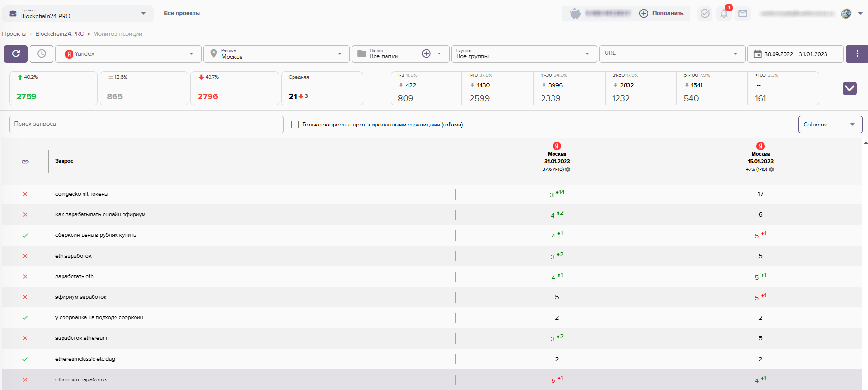Image resolution: width=868 pixels, height=390 pixels.
Task: Click gear icon under 15.01.2023 column
Action: pos(772,169)
